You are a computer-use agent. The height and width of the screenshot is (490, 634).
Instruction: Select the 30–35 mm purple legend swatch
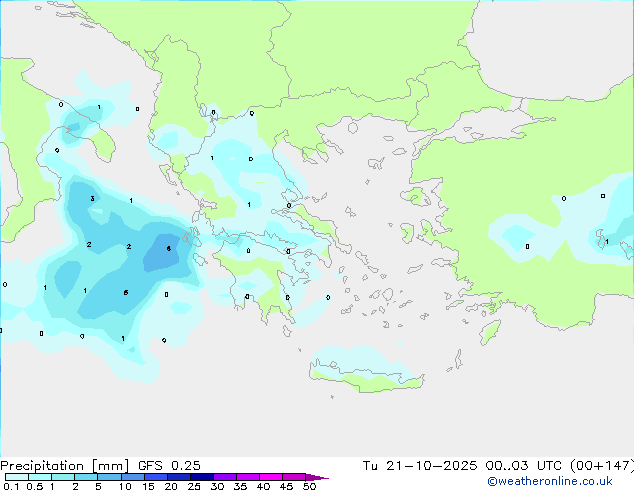pos(224,477)
